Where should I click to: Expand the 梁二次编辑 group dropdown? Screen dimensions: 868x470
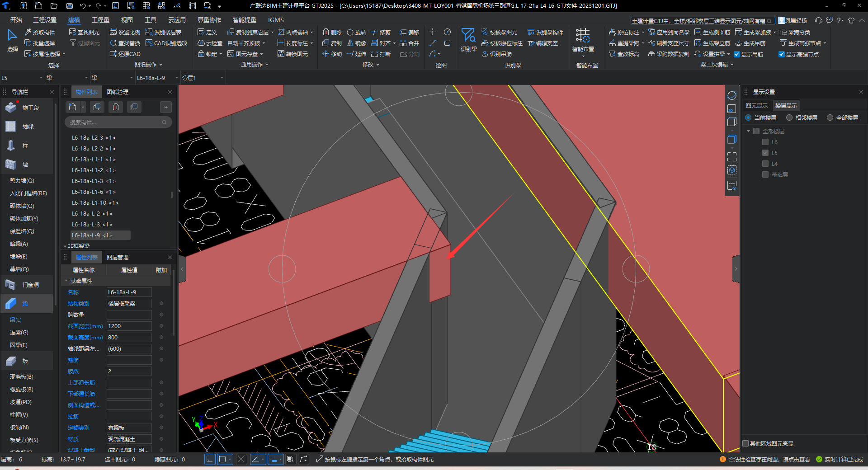click(732, 65)
